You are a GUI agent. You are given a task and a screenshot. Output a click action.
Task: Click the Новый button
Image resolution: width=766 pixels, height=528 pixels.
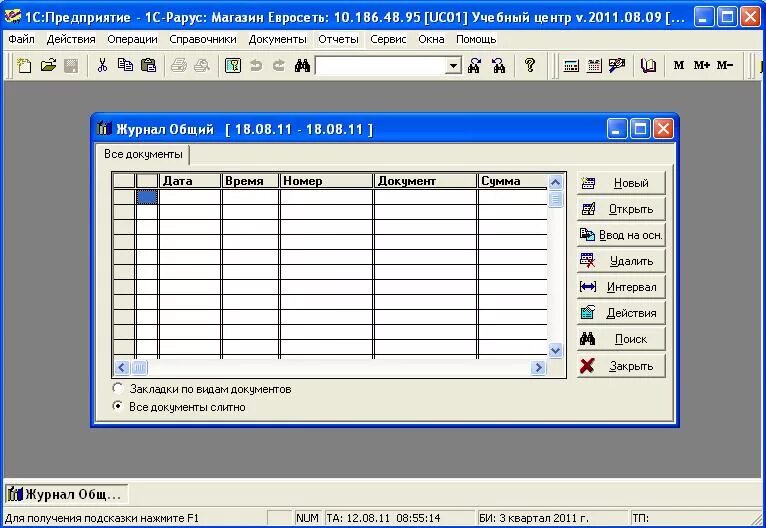pyautogui.click(x=621, y=183)
